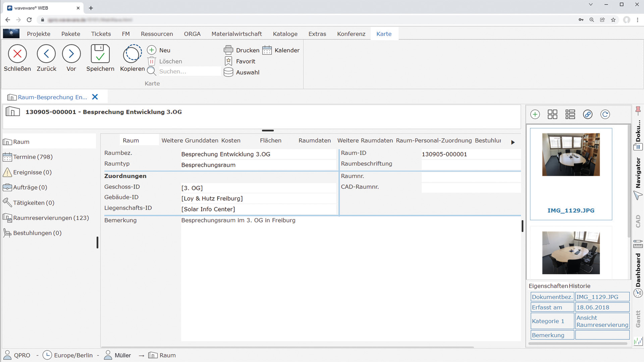Viewport: 644px width, 362px height.
Task: Open Raumreservierungen (123) in sidebar
Action: 51,218
